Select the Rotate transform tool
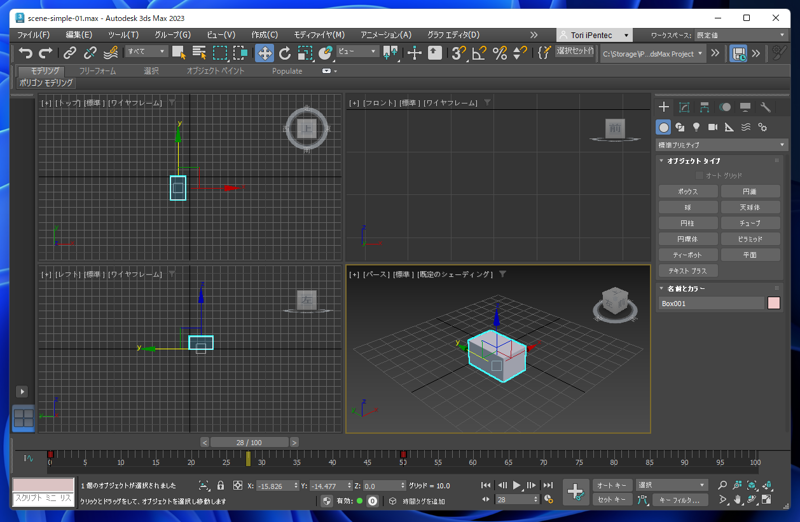 [x=285, y=53]
